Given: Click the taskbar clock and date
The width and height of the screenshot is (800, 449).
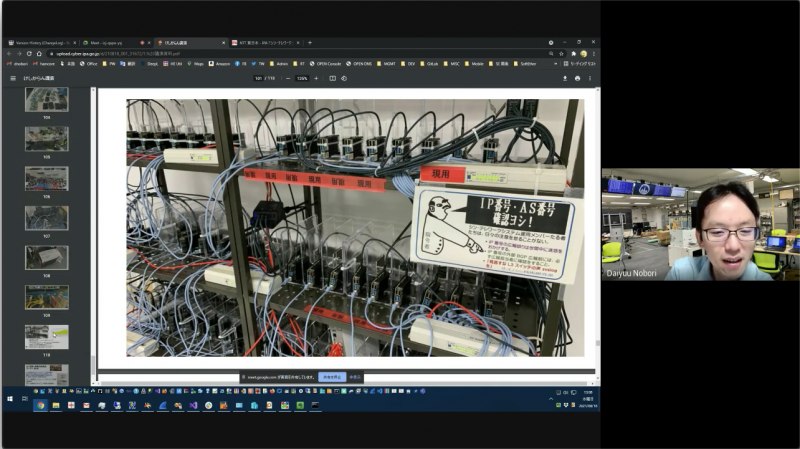Looking at the screenshot, I should pos(588,399).
